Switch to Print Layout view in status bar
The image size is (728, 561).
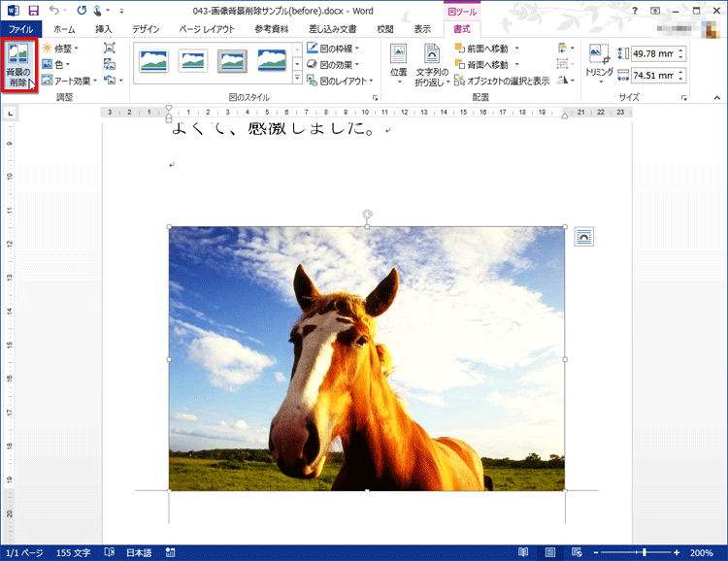pos(550,552)
